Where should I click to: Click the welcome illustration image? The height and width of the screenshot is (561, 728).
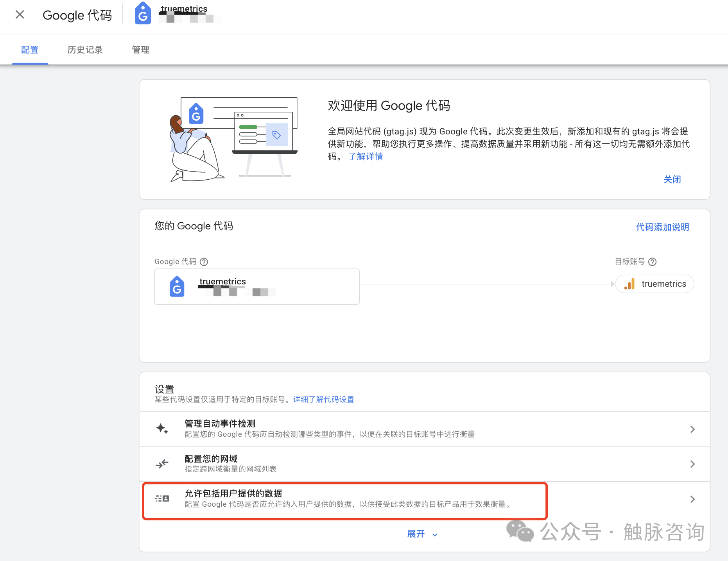tap(233, 139)
